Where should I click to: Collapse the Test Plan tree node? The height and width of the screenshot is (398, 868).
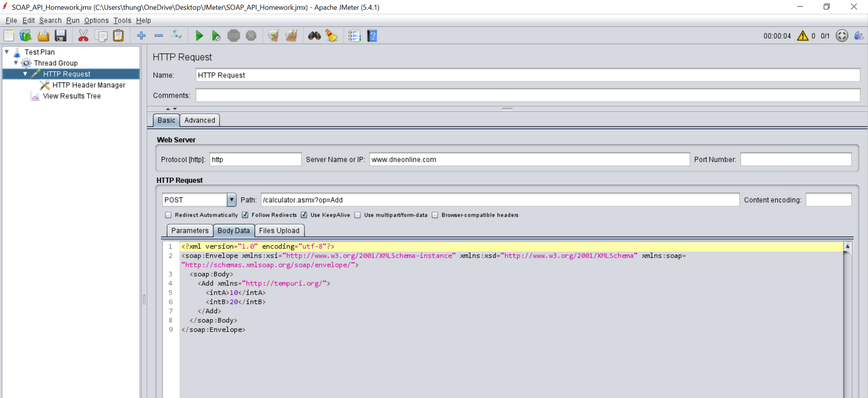click(7, 52)
